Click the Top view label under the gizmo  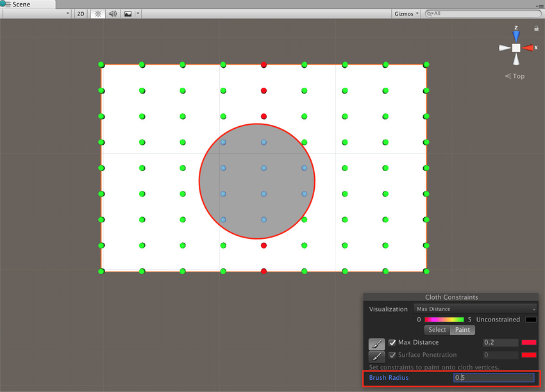point(516,76)
